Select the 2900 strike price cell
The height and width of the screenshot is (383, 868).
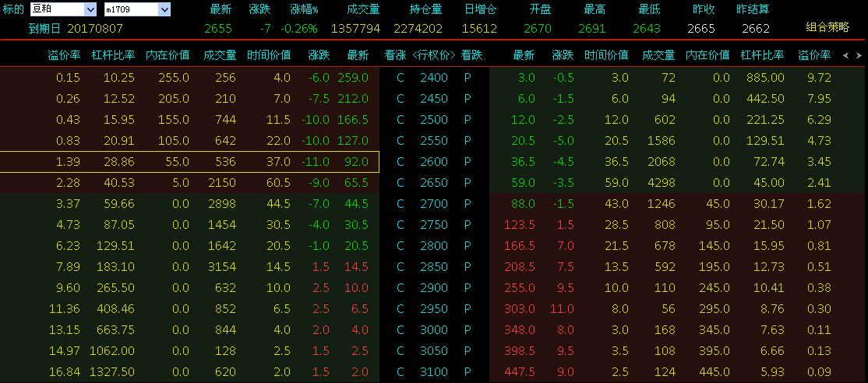coord(434,288)
